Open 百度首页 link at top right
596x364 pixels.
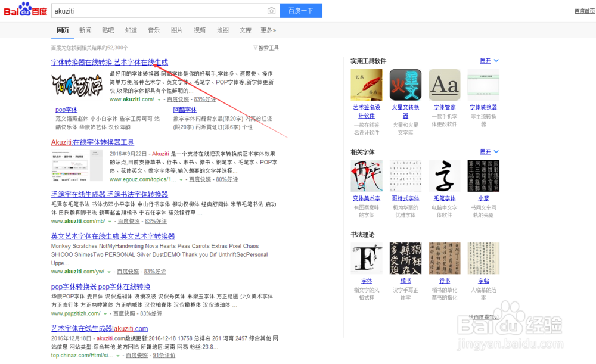pyautogui.click(x=584, y=11)
